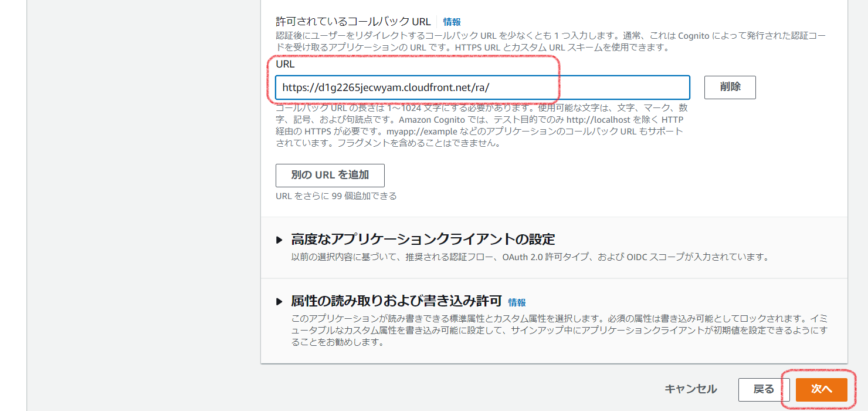868x411 pixels.
Task: Click the URL をさらに 99 個追加できる text
Action: [335, 196]
